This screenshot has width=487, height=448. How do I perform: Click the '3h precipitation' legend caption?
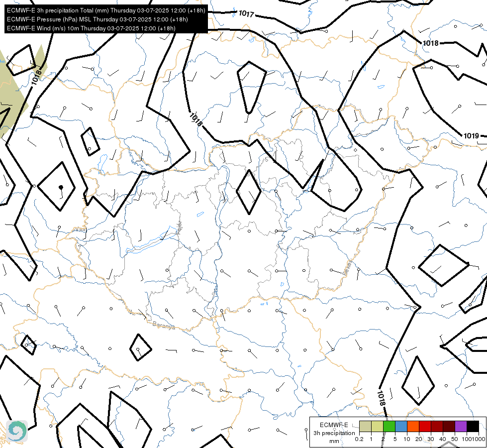[x=334, y=433]
